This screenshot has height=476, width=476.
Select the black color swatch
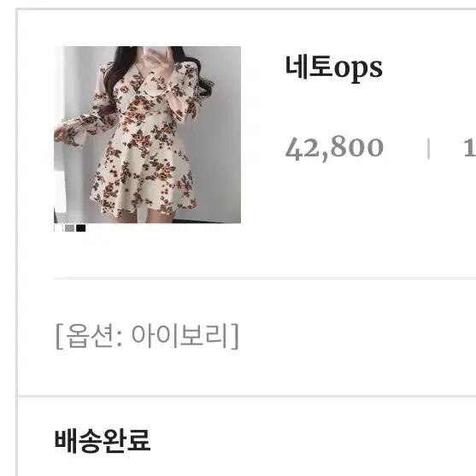pyautogui.click(x=80, y=228)
